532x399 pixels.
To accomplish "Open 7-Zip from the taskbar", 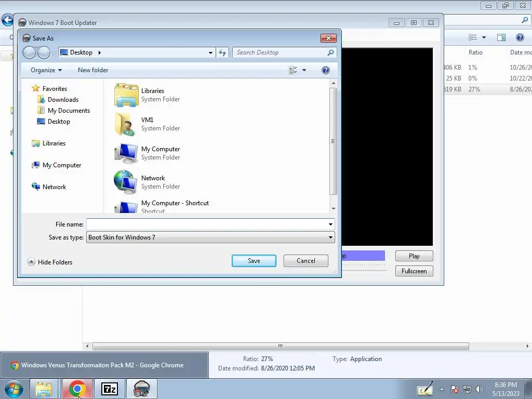I will point(110,389).
